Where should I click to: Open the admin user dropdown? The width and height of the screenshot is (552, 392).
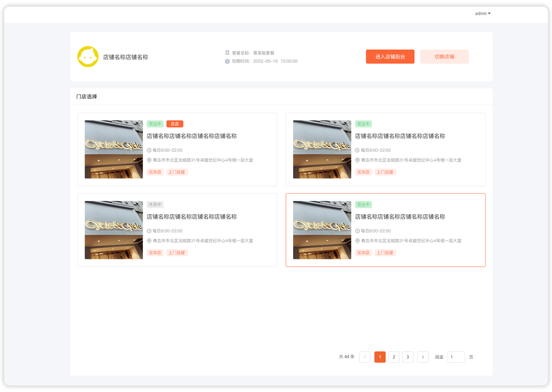click(483, 13)
